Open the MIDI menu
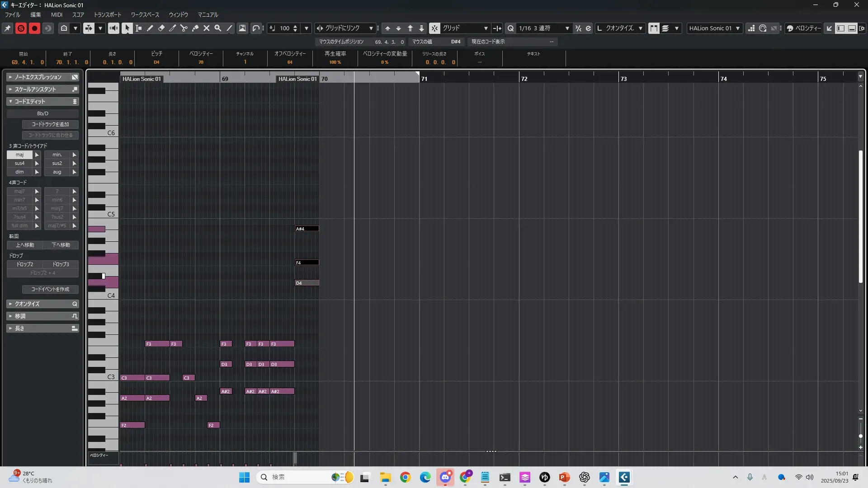This screenshot has height=488, width=868. 57,14
